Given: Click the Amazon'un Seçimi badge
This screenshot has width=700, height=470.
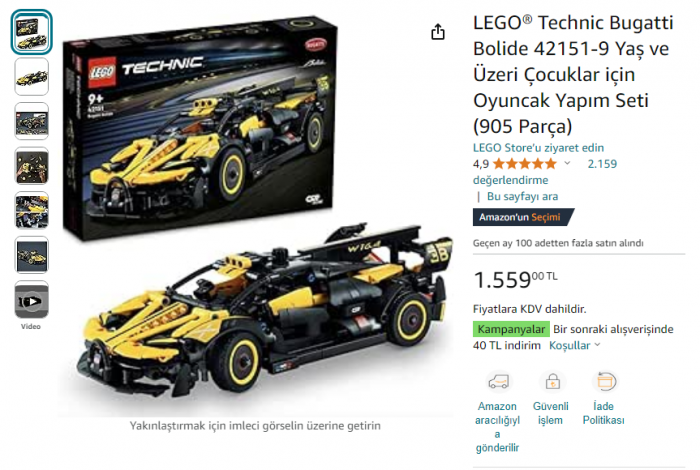Looking at the screenshot, I should 522,217.
